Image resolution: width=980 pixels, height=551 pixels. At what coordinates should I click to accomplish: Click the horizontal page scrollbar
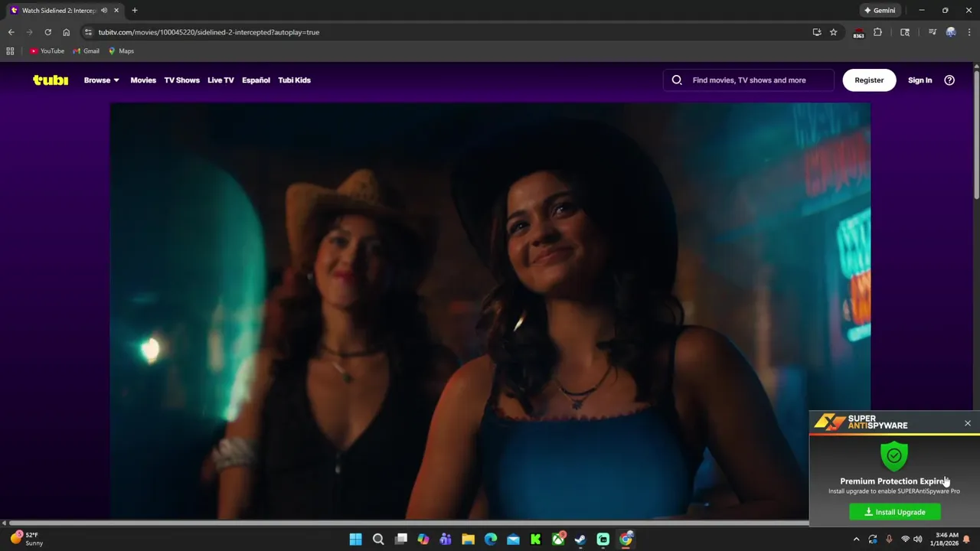(408, 523)
